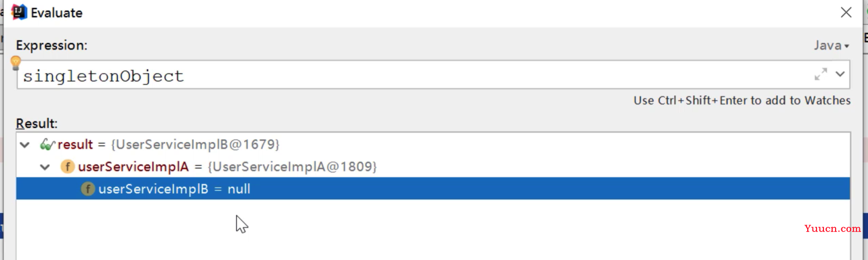This screenshot has width=868, height=260.
Task: Click the IntelliJ logo in the title bar
Action: pos(19,12)
